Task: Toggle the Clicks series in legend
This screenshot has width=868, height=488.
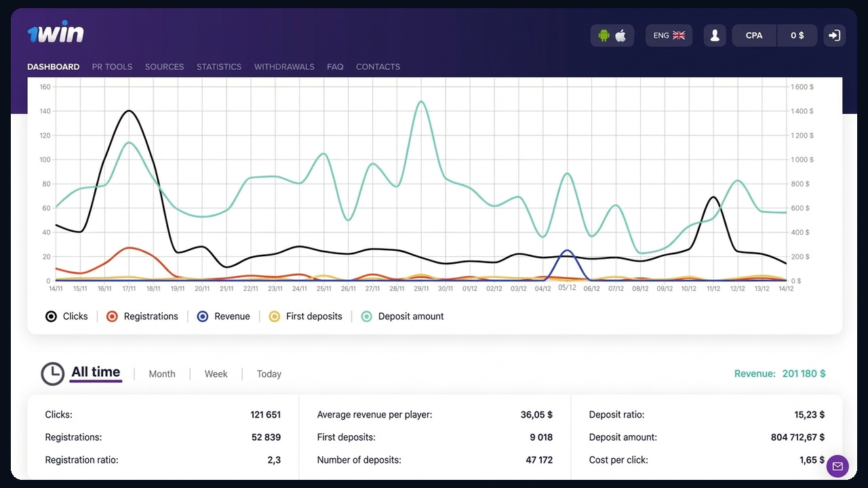Action: coord(66,317)
